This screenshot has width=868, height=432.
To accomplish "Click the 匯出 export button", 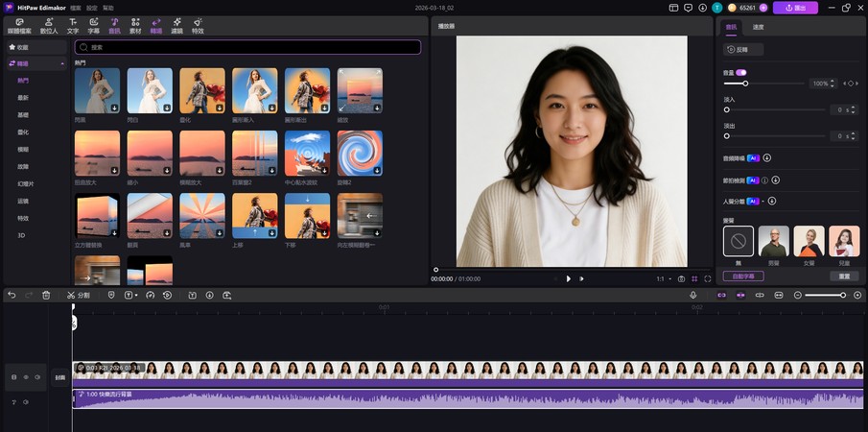I will [795, 8].
